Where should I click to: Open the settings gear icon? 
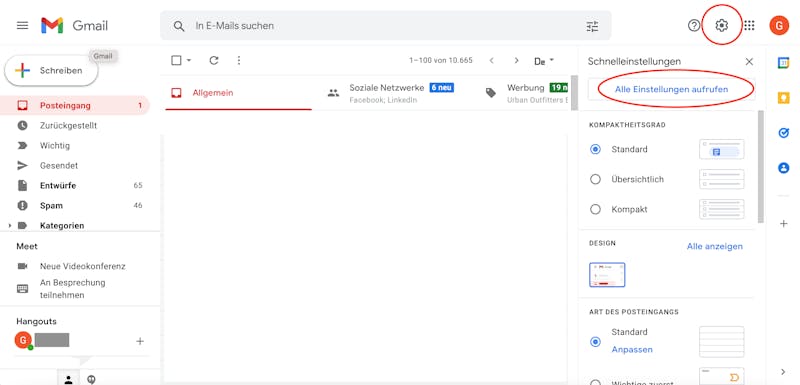pyautogui.click(x=721, y=25)
